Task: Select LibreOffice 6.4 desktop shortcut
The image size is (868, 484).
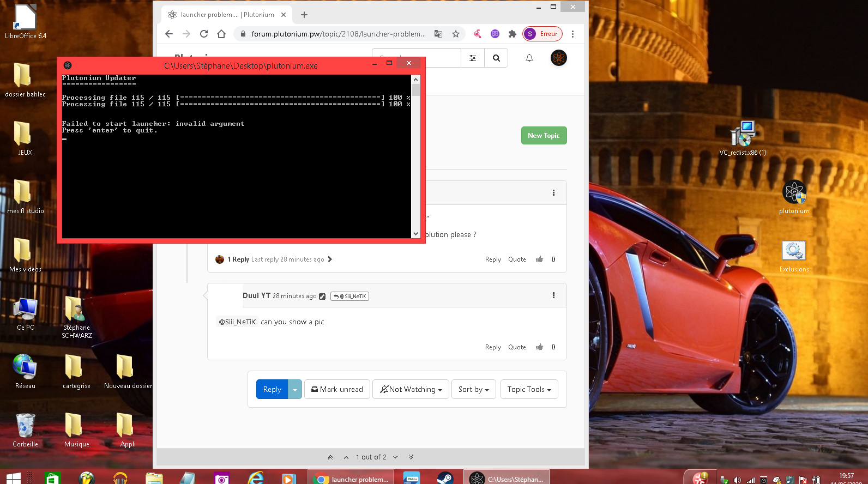Action: coord(25,22)
